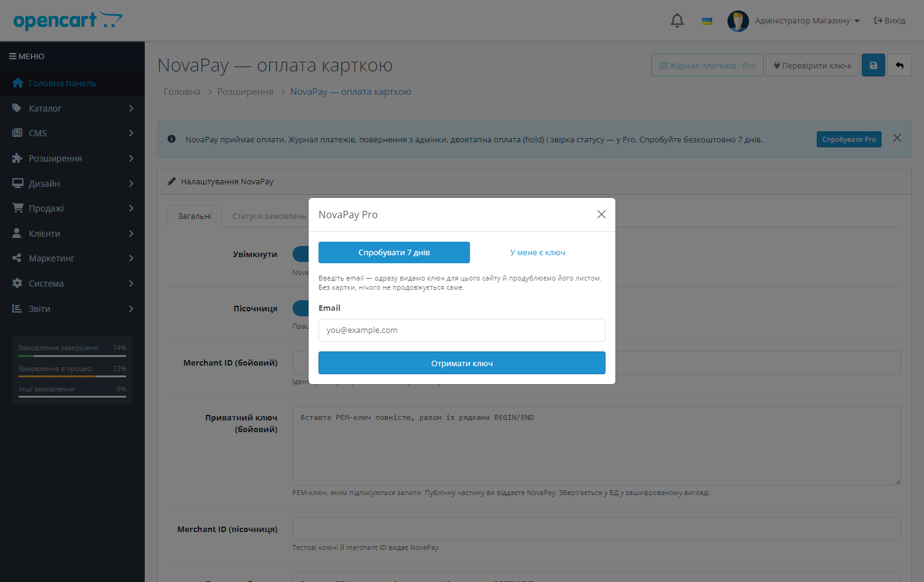Select Спробувати 7 днів tab in dialog
The height and width of the screenshot is (582, 924).
point(394,253)
